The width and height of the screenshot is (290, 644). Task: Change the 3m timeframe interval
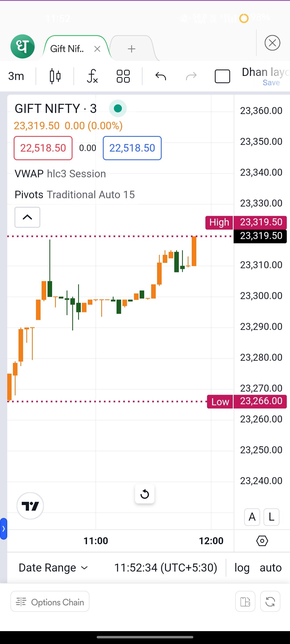coord(16,76)
